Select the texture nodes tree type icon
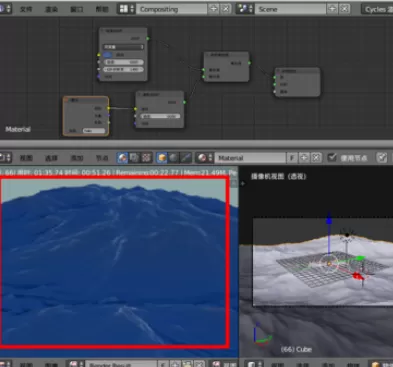Image resolution: width=393 pixels, height=367 pixels. tap(146, 158)
